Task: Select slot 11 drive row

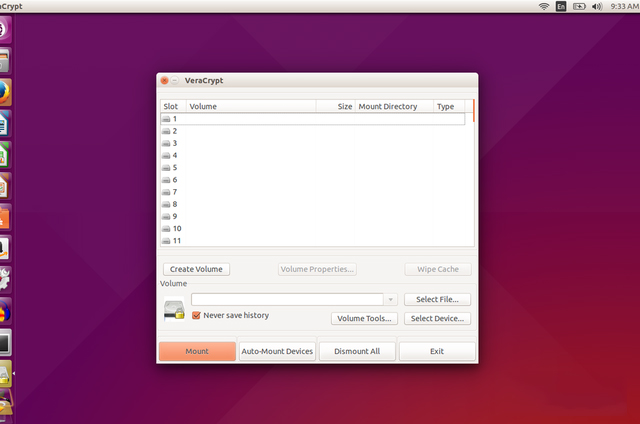Action: [x=313, y=241]
